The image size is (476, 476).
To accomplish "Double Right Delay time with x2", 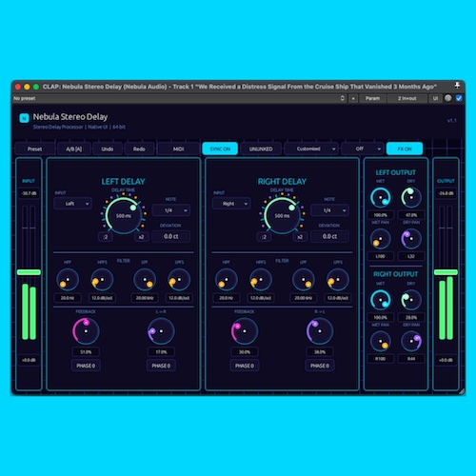I will [300, 237].
